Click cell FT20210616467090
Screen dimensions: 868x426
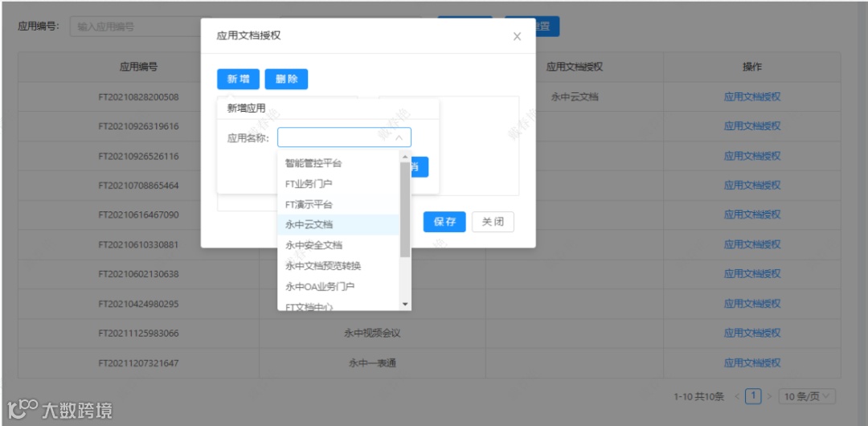coord(138,215)
